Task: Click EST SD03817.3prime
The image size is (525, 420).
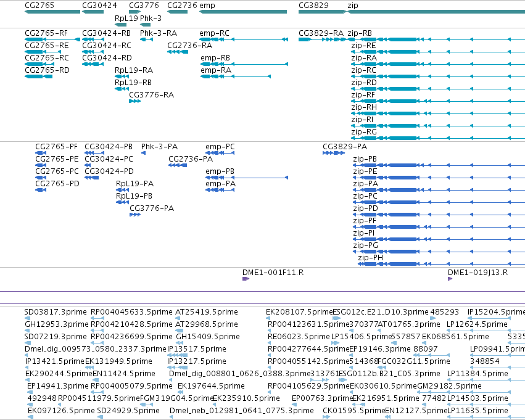Action: click(x=56, y=312)
